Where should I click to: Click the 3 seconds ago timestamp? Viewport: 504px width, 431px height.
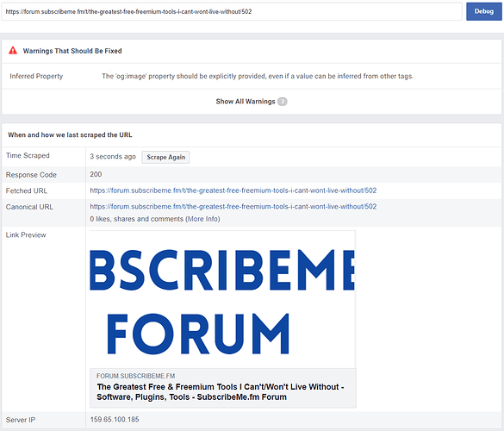pos(113,157)
